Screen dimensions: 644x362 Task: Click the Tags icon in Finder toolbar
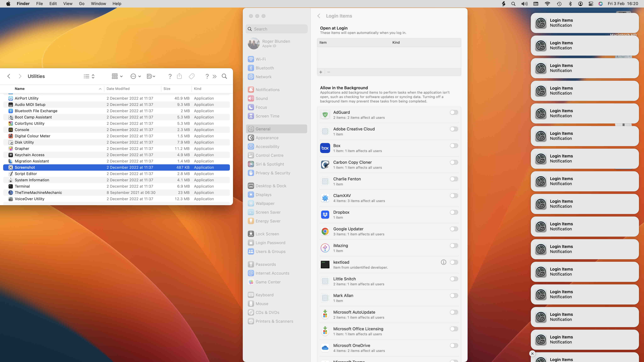192,76
